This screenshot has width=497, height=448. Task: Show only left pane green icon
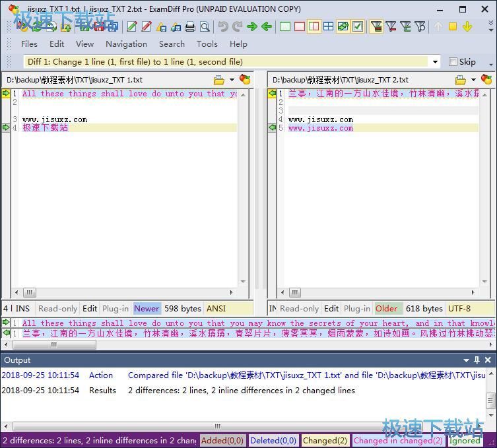pyautogui.click(x=285, y=26)
